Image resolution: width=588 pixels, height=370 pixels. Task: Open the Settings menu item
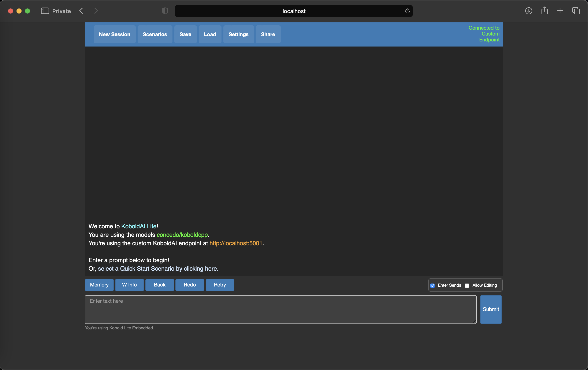(238, 34)
